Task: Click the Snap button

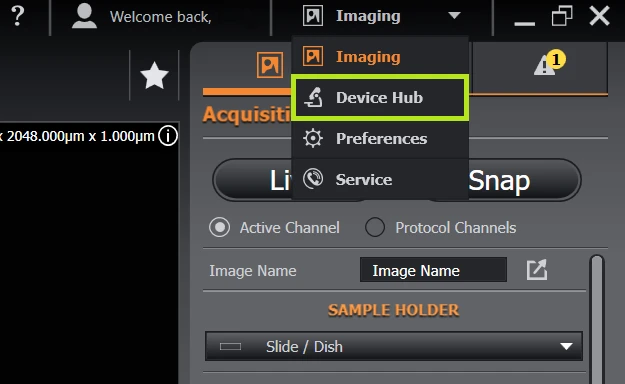Action: pos(499,180)
